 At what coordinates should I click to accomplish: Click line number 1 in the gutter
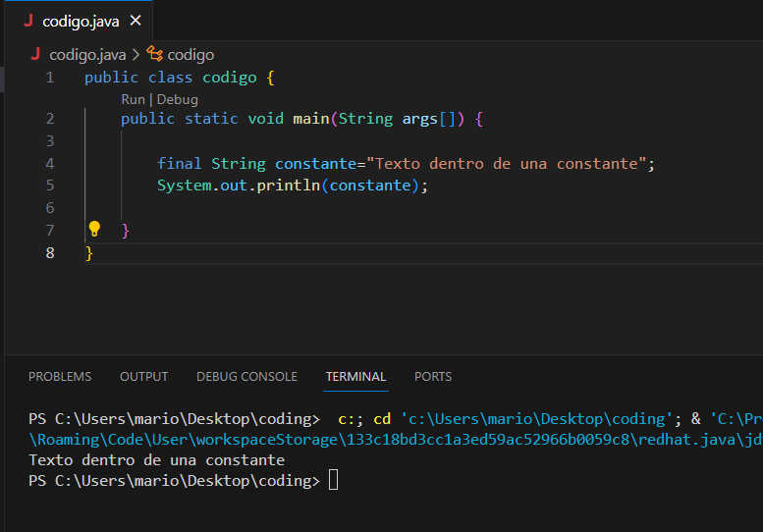click(50, 78)
